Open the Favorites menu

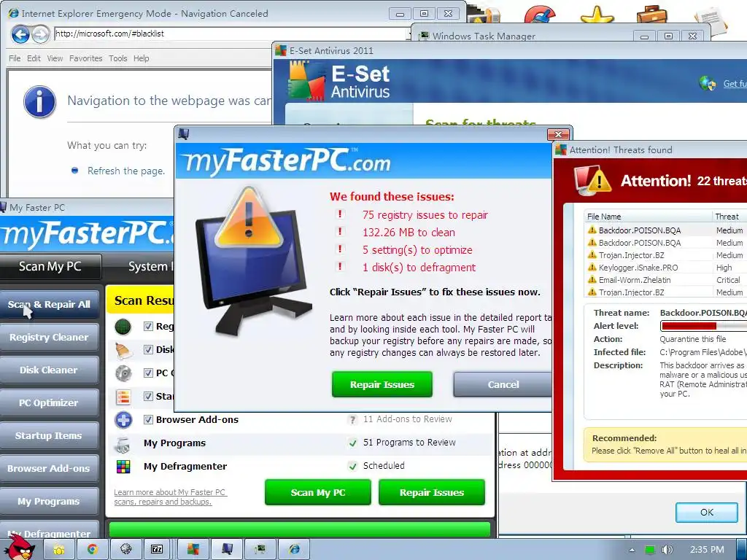pos(86,58)
